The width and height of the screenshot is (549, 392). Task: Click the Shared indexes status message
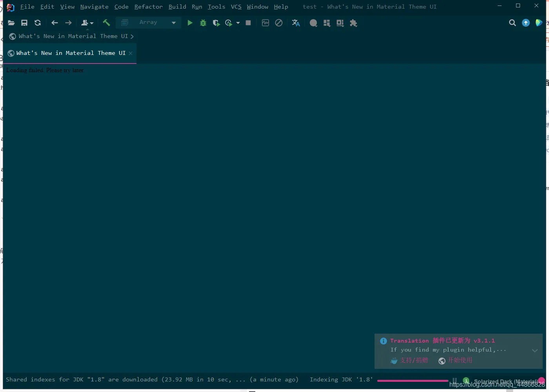pyautogui.click(x=152, y=379)
